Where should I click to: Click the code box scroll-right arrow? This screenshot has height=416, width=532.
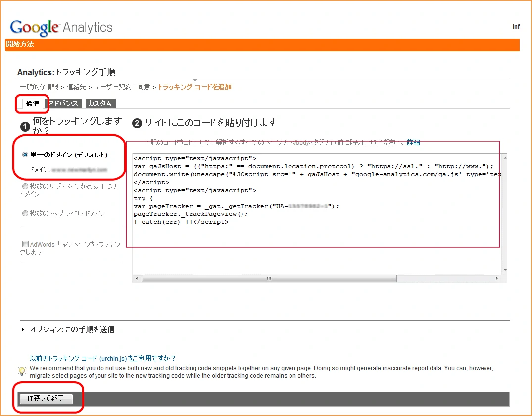pos(497,278)
